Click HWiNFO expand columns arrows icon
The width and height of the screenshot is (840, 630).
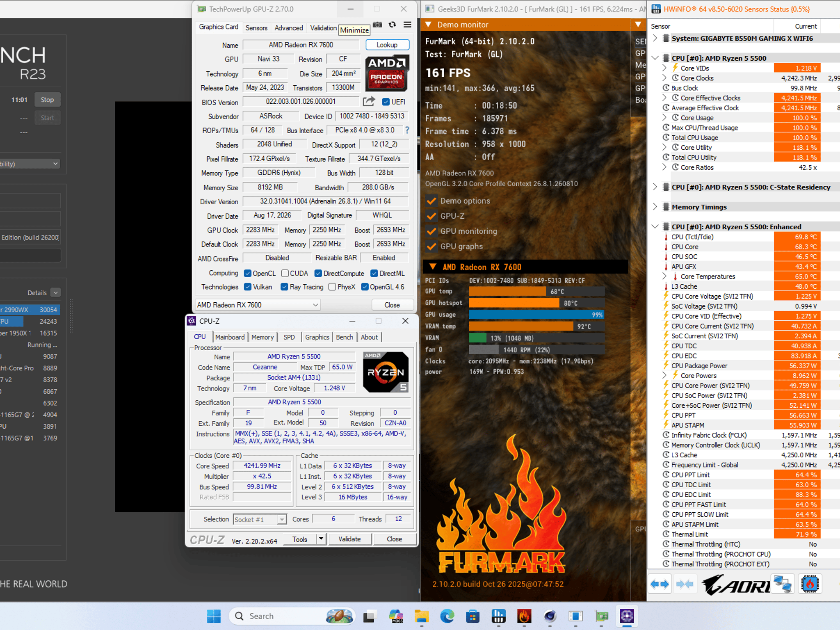point(660,584)
